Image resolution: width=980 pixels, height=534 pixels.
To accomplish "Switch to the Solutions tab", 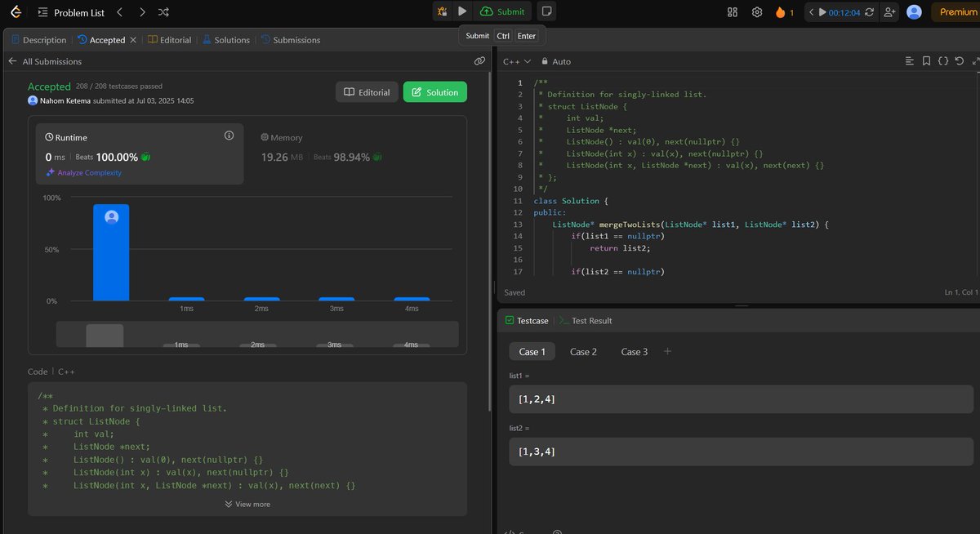I will coord(226,40).
